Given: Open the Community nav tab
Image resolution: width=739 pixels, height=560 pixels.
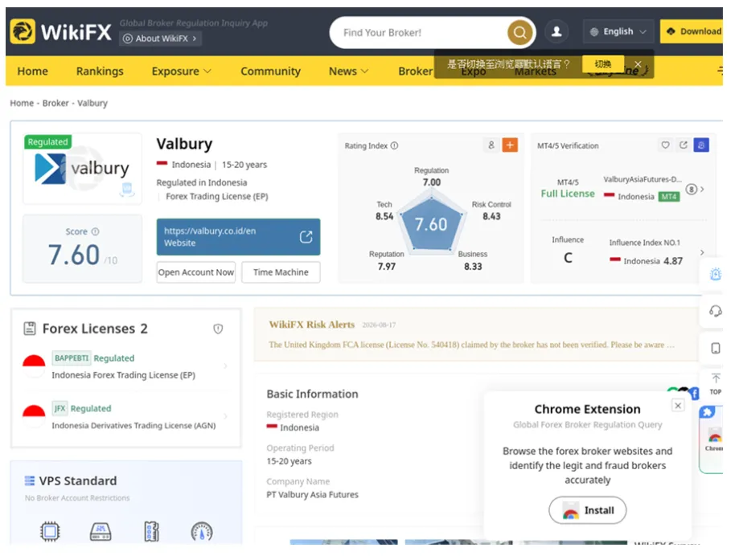Looking at the screenshot, I should point(270,72).
